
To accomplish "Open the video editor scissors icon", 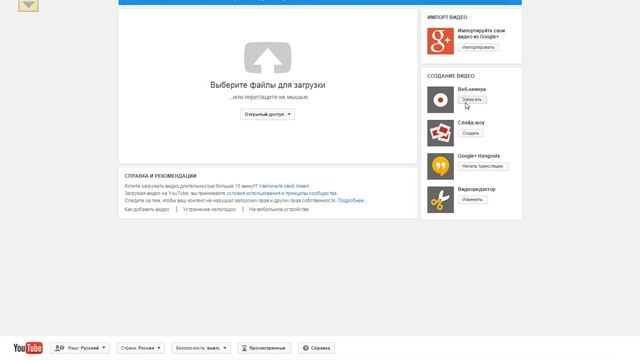I will [x=440, y=200].
